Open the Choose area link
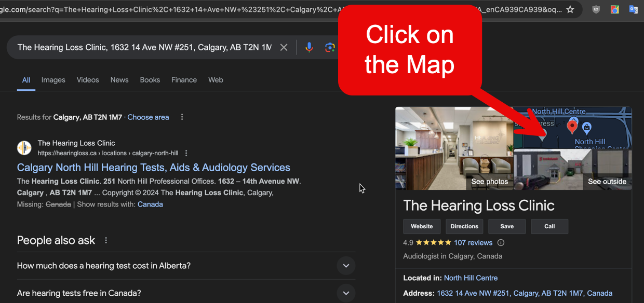The width and height of the screenshot is (644, 303). pyautogui.click(x=148, y=117)
